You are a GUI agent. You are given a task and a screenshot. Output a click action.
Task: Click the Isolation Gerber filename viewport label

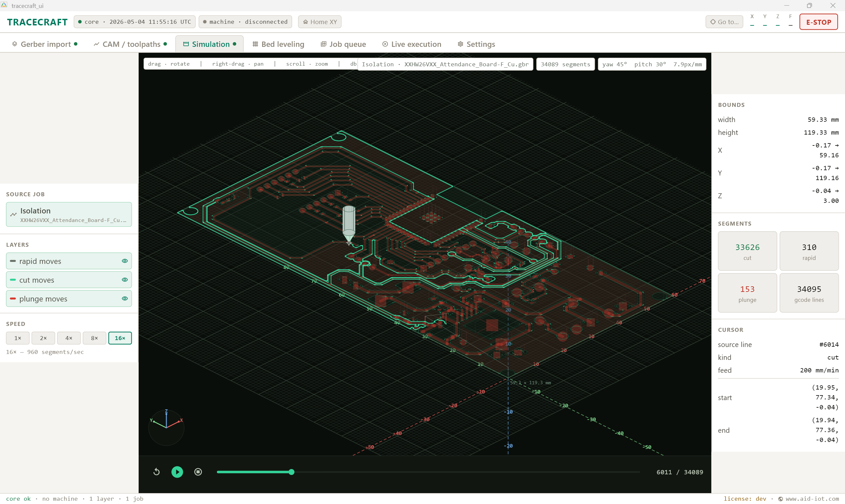445,64
